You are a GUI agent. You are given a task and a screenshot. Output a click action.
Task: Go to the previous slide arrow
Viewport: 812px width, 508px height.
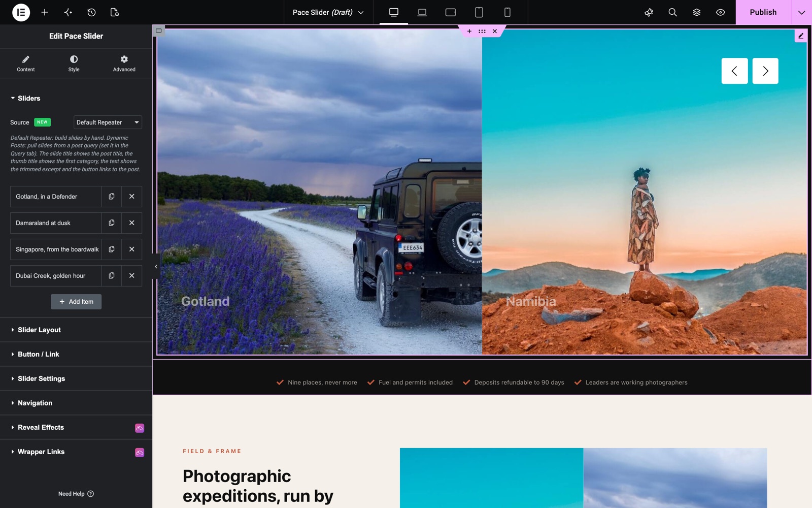pos(734,71)
